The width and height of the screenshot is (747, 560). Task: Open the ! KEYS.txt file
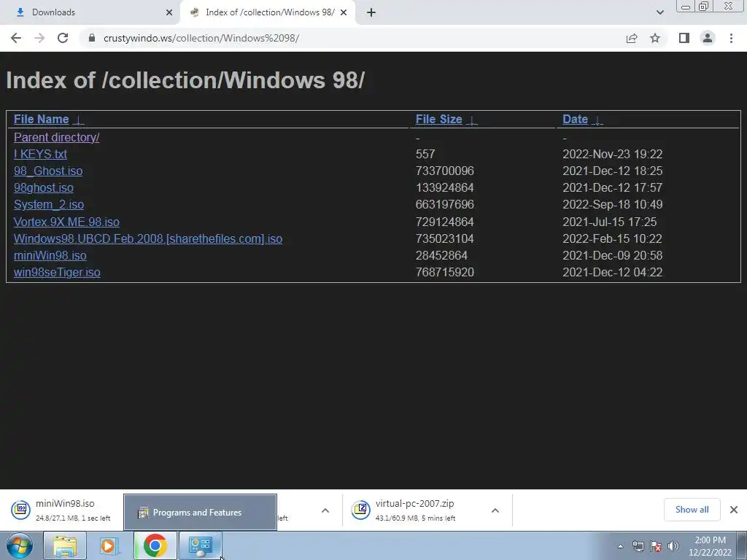(41, 155)
